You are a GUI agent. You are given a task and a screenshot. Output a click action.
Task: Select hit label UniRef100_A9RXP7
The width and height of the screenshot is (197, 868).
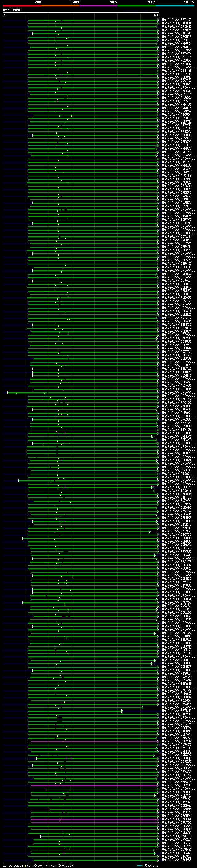pos(176,755)
